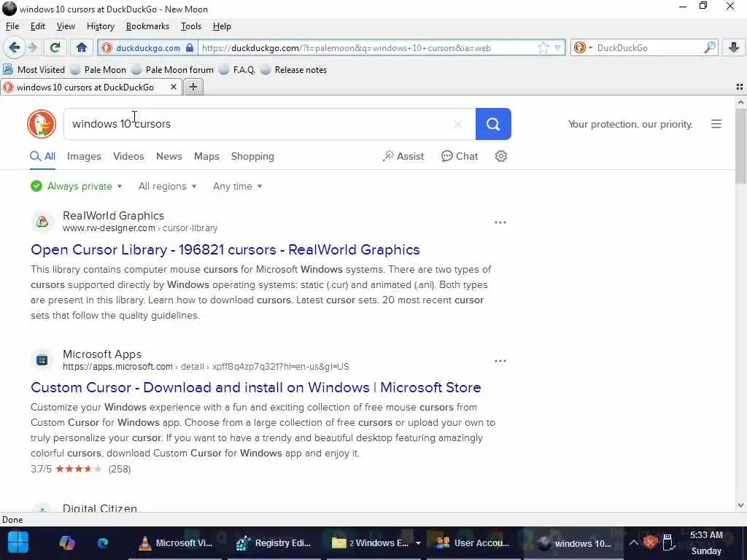747x560 pixels.
Task: Expand the Any time filter dropdown
Action: click(237, 186)
